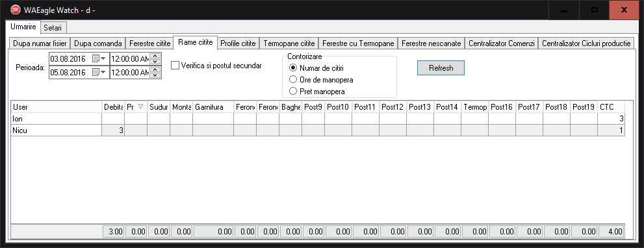Open the Termopane citite tab

click(x=289, y=43)
